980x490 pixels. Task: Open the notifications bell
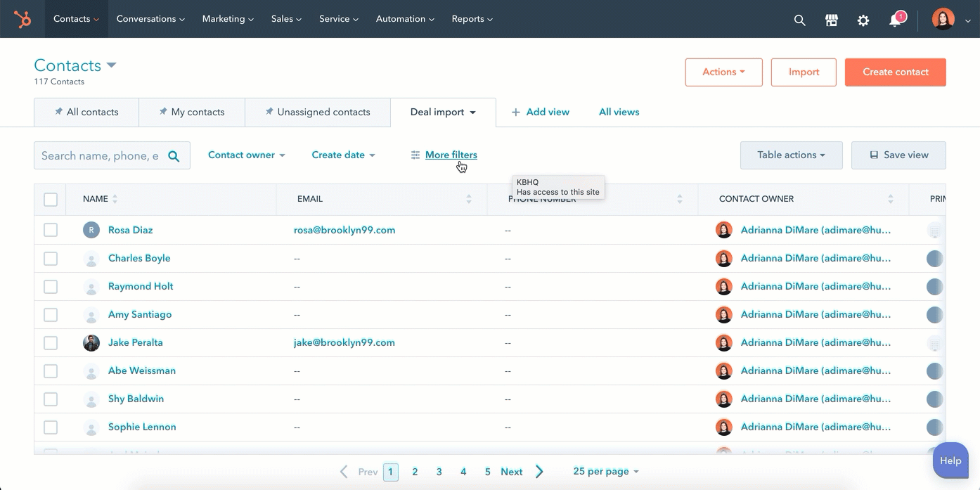[x=895, y=20]
